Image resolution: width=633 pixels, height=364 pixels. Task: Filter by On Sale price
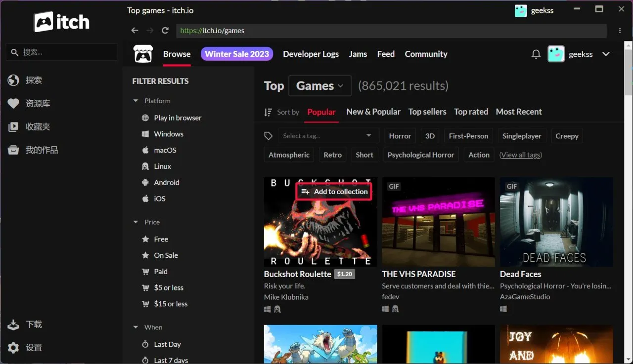pos(166,255)
